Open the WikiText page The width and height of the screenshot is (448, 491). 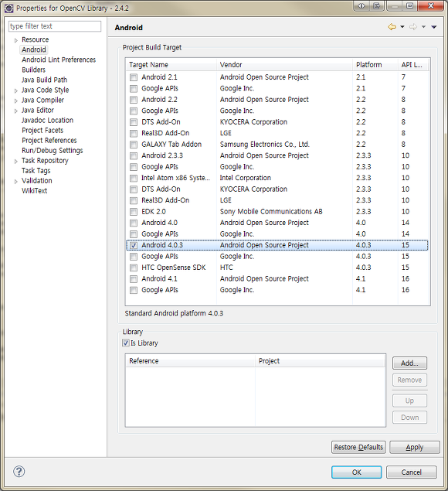click(x=34, y=190)
